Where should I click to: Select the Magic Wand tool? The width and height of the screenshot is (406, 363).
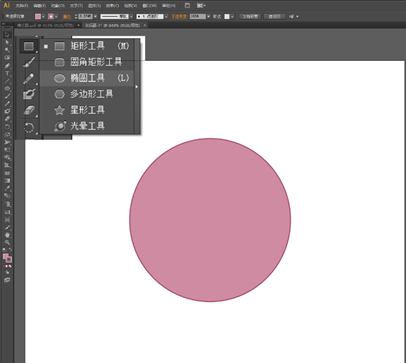[x=7, y=50]
